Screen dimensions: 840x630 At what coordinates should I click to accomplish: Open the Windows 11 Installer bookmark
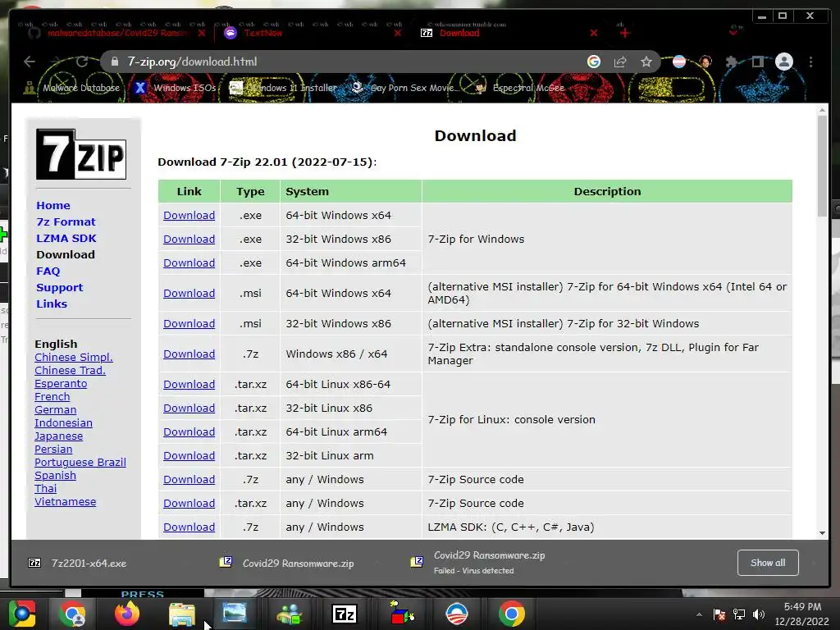[x=283, y=88]
